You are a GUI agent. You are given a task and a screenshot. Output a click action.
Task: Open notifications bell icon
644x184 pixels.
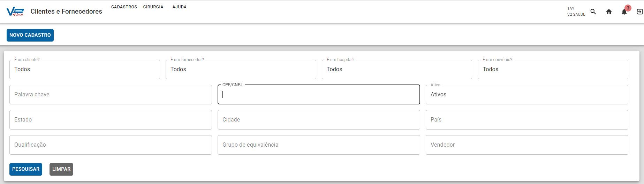[x=624, y=12]
